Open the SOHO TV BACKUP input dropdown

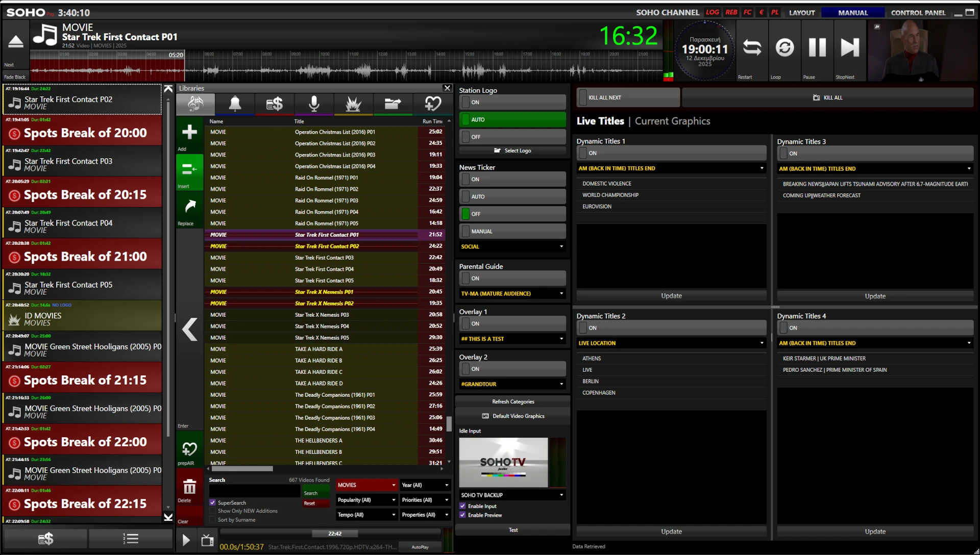pyautogui.click(x=512, y=495)
